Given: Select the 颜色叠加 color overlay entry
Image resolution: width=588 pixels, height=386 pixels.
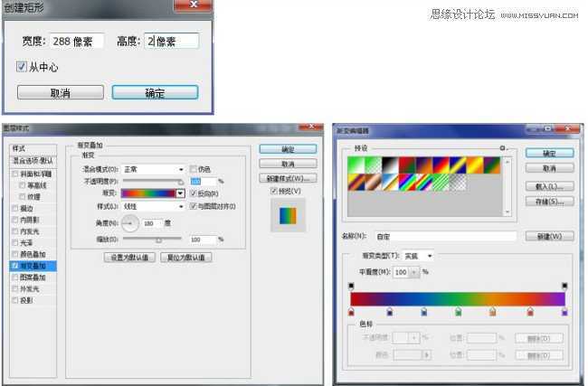Looking at the screenshot, I should [x=33, y=254].
